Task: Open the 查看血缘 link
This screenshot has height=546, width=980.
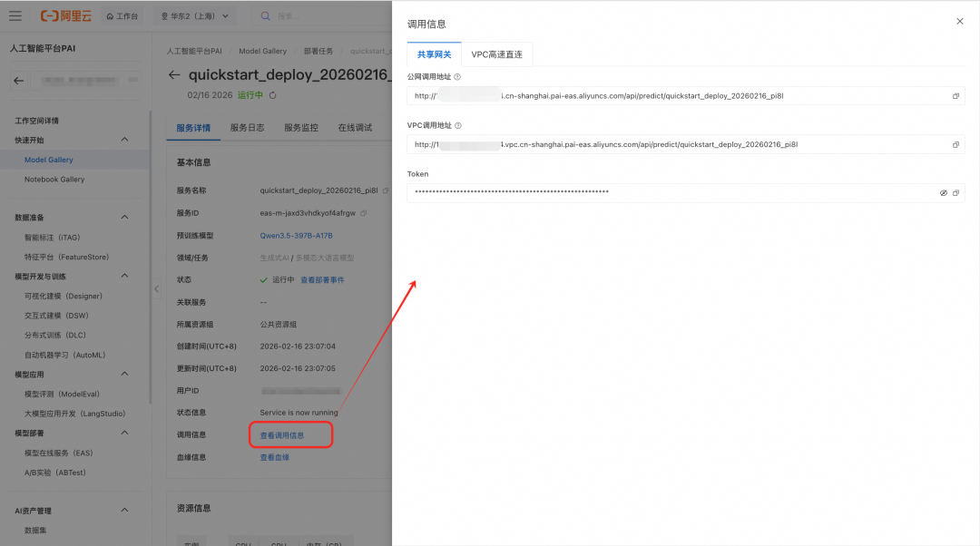Action: [274, 456]
